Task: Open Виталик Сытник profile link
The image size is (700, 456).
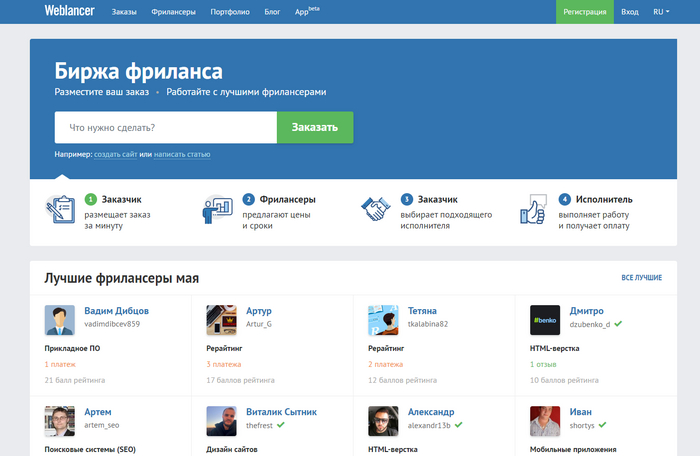Action: point(282,412)
